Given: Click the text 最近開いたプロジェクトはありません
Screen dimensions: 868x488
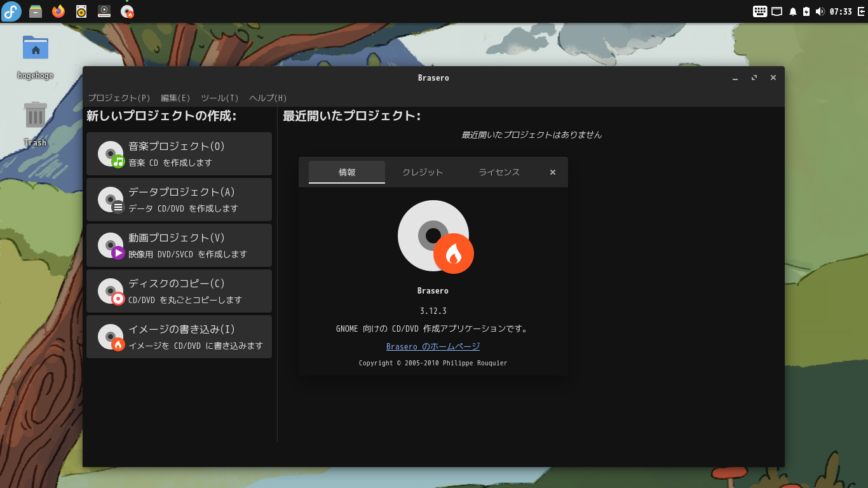Looking at the screenshot, I should tap(531, 135).
